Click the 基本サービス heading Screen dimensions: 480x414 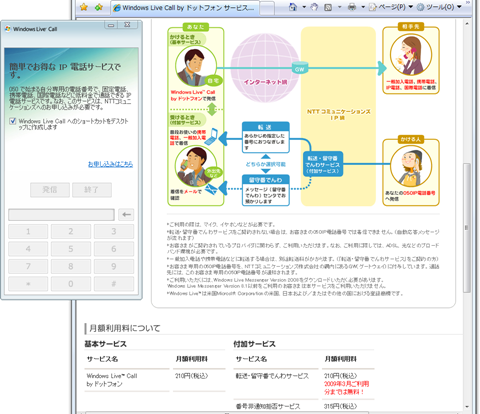tap(105, 344)
